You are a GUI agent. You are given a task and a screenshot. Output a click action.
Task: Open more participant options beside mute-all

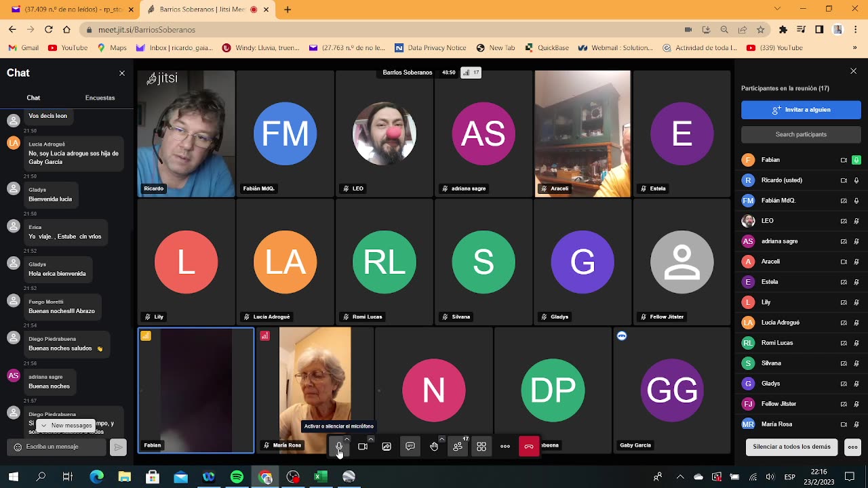[852, 447]
